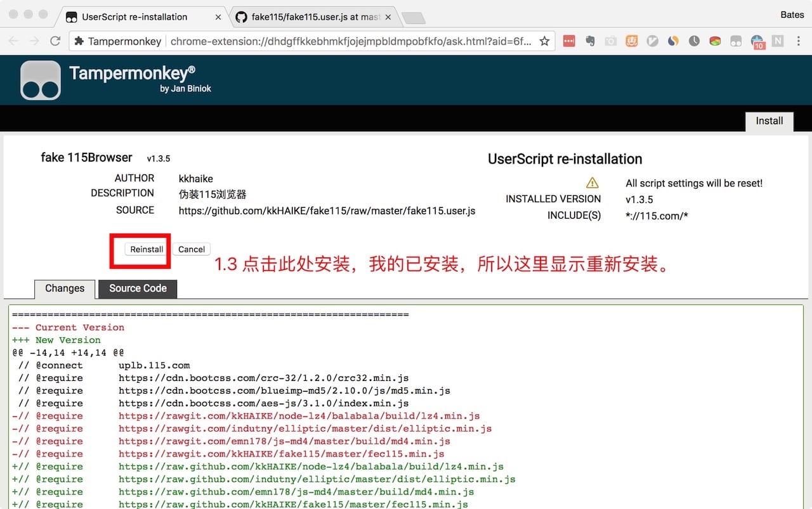The width and height of the screenshot is (812, 509).
Task: Click the '@connect uplb.115.com' line
Action: (x=103, y=366)
